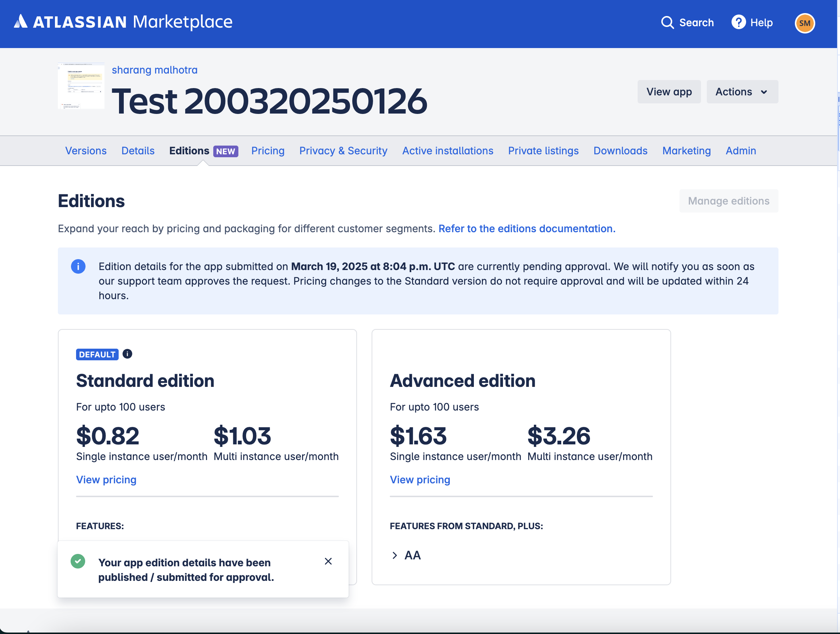Click the Atlassian logo icon
840x634 pixels.
pos(20,21)
